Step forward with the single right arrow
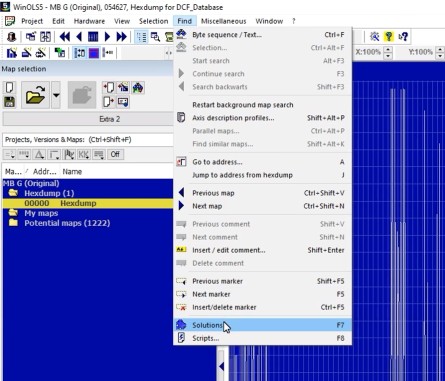445x381 pixels. 107,36
